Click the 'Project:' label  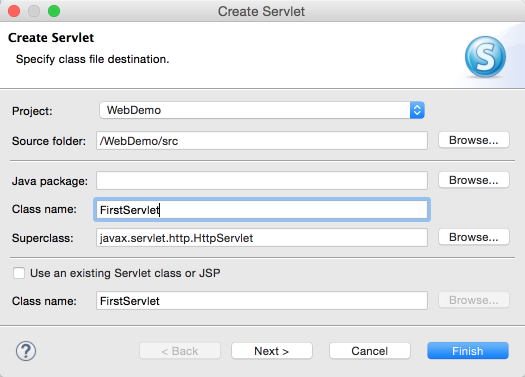click(32, 111)
